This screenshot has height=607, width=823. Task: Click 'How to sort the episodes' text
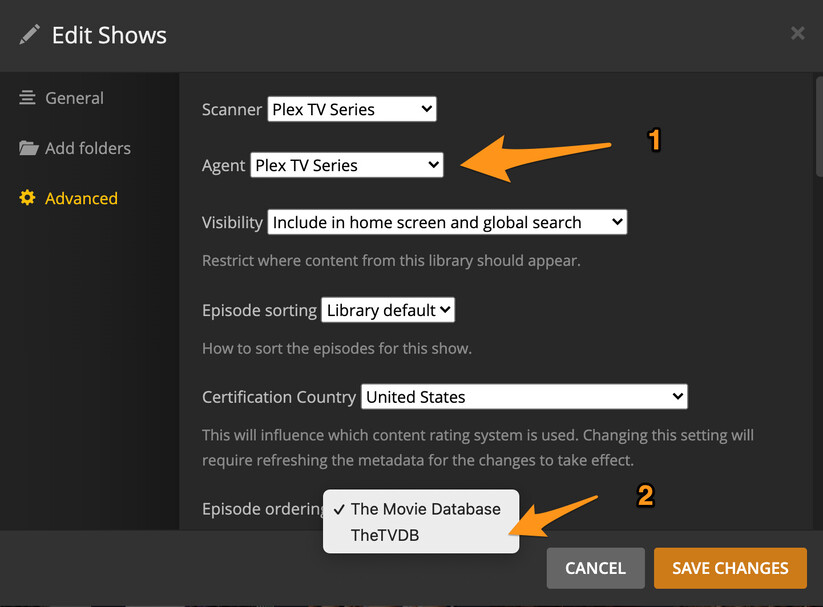click(337, 348)
